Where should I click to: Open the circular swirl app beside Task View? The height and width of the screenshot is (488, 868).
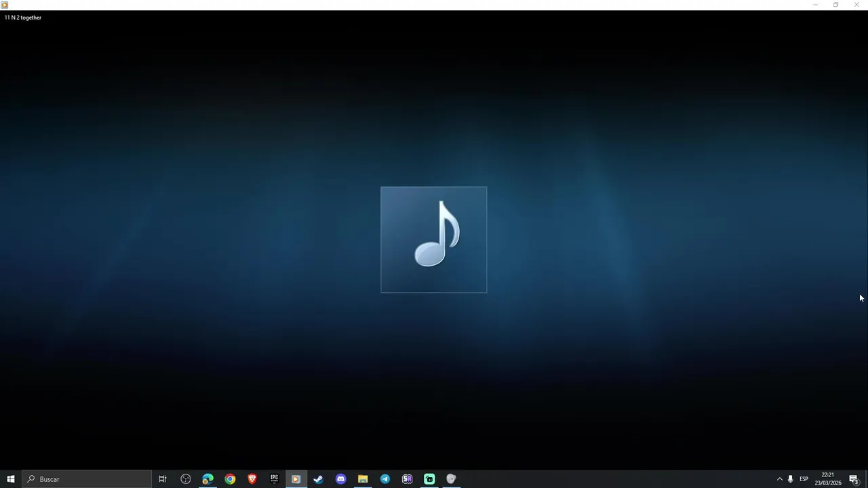tap(185, 479)
